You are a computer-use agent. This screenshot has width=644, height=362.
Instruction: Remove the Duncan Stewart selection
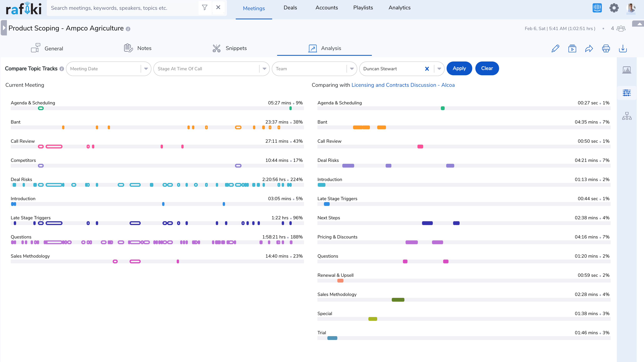[x=427, y=69]
